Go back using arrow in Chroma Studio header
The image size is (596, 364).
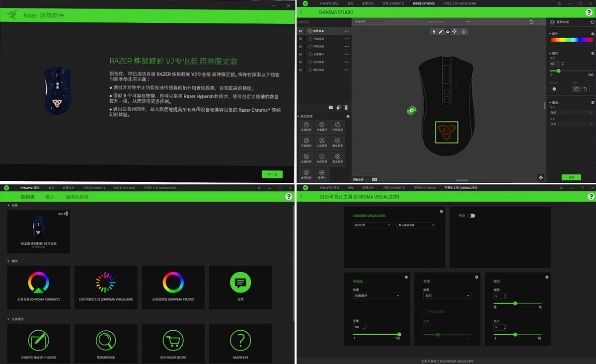pos(301,12)
